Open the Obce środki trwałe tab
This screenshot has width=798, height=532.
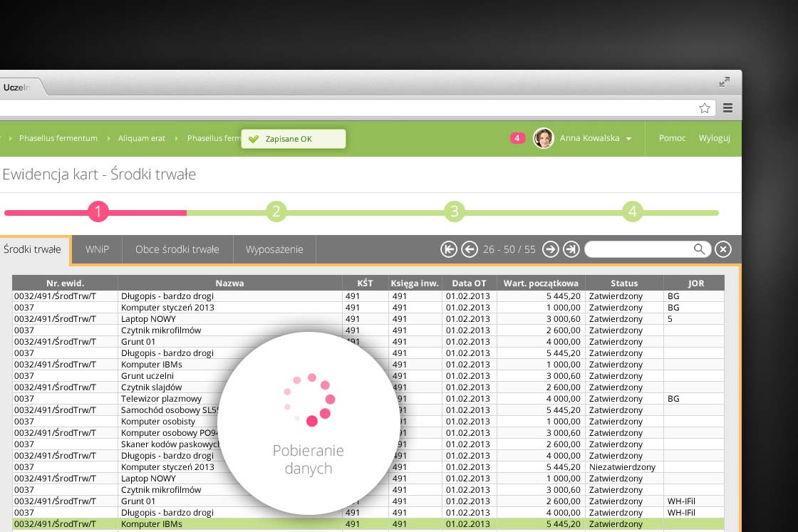point(177,250)
